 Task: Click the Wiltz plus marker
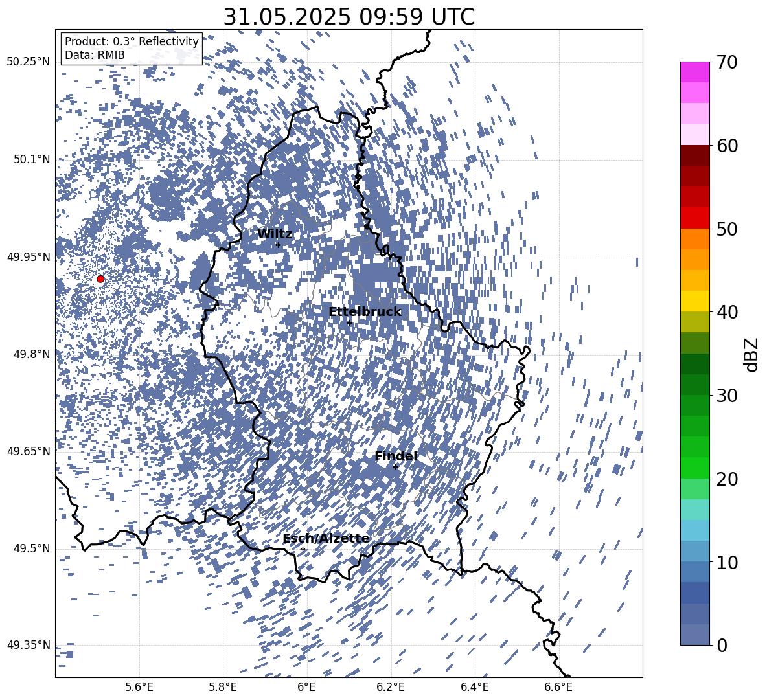tap(279, 245)
